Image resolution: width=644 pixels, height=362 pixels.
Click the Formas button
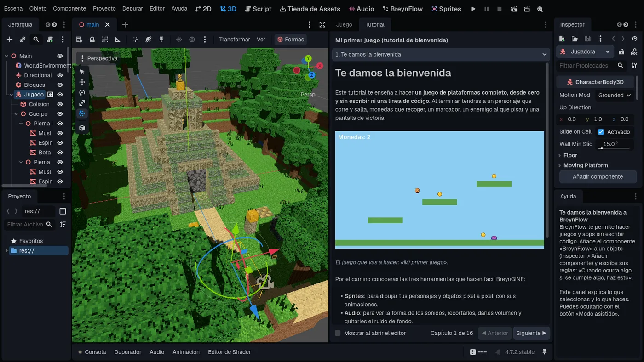point(290,40)
